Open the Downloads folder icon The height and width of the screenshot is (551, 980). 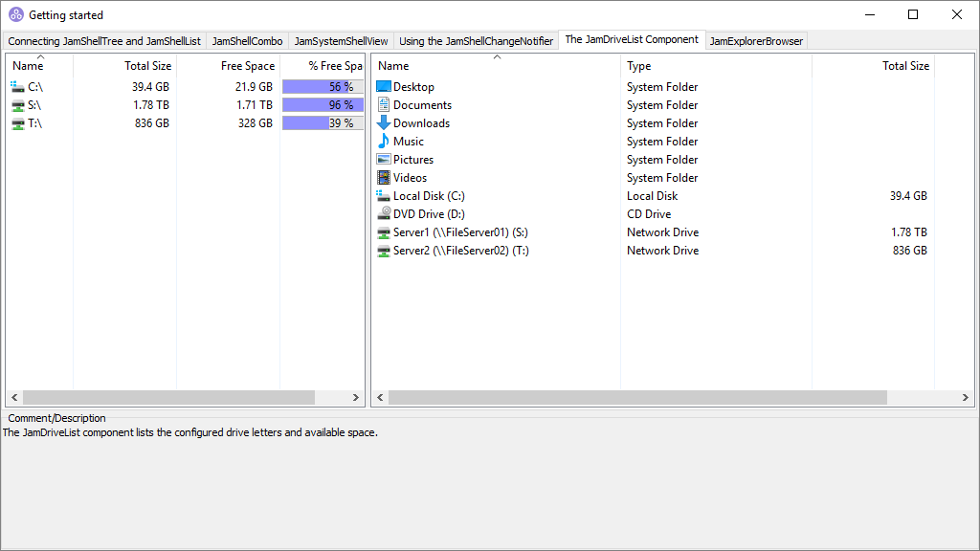[383, 122]
